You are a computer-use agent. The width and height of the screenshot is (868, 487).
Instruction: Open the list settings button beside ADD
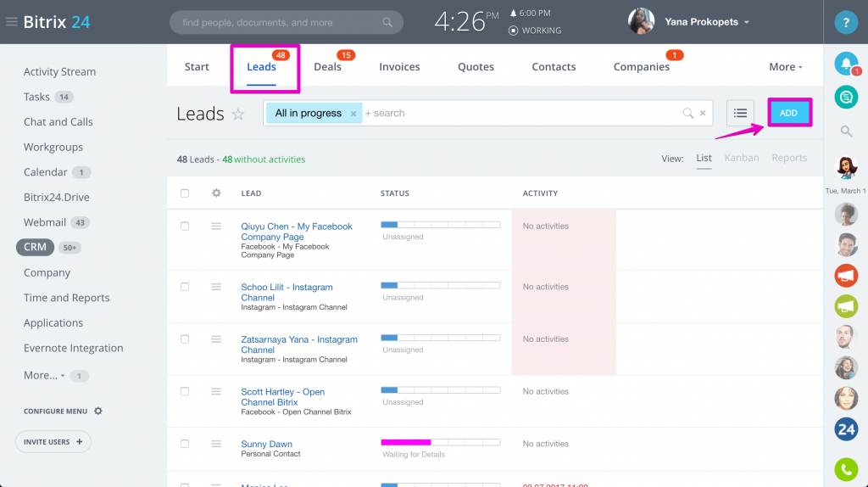pyautogui.click(x=740, y=113)
